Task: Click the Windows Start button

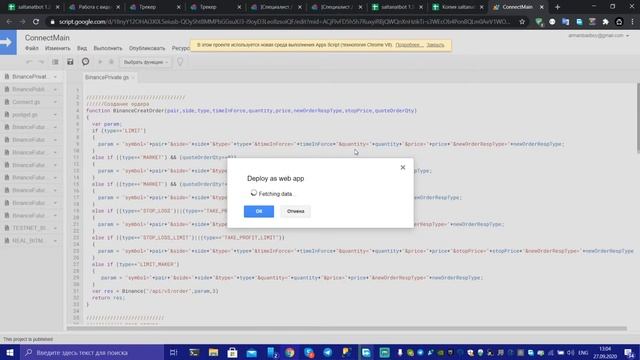Action: [x=10, y=352]
